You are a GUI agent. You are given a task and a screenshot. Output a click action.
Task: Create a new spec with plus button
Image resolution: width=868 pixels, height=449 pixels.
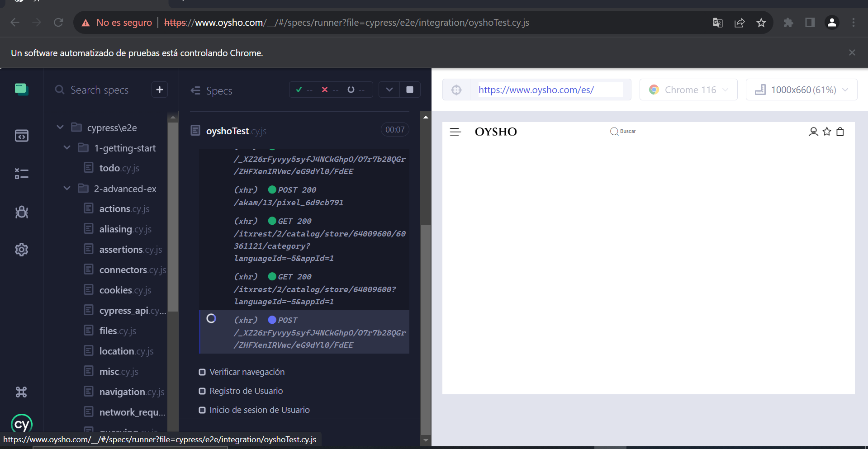[160, 90]
